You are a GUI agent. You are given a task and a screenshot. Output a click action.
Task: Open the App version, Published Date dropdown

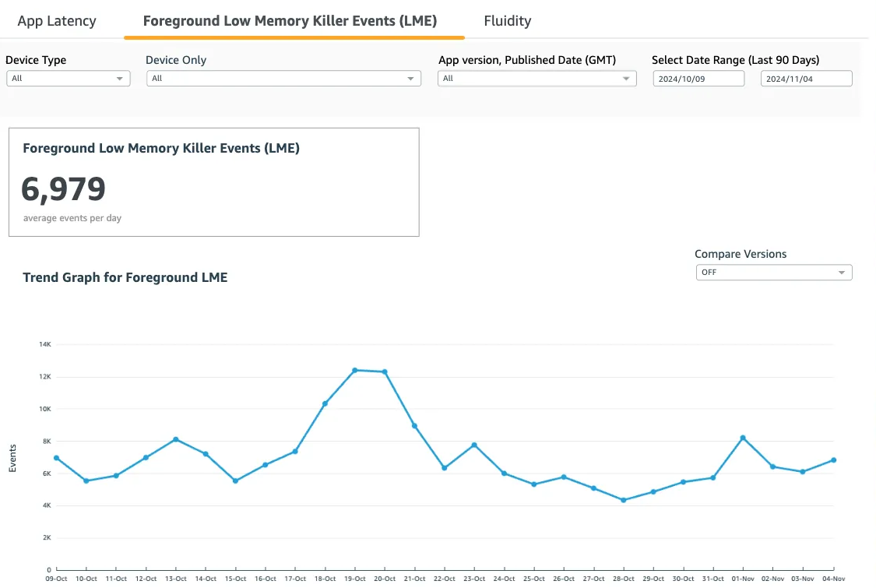click(537, 79)
